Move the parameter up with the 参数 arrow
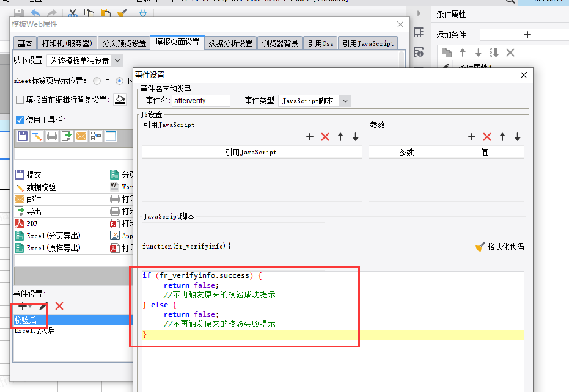The image size is (569, 392). tap(502, 137)
